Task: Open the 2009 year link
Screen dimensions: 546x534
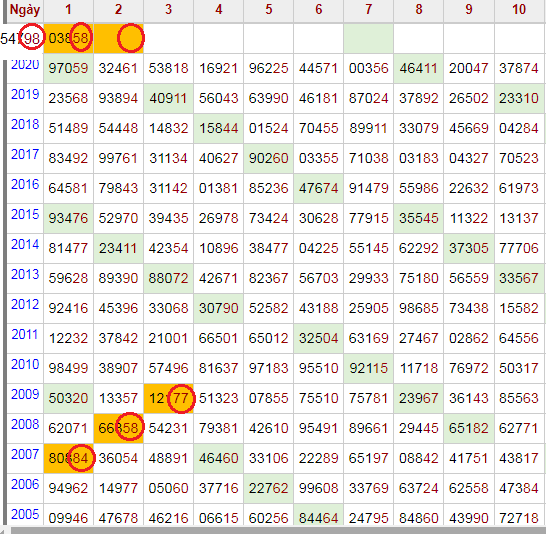Action: coord(25,394)
